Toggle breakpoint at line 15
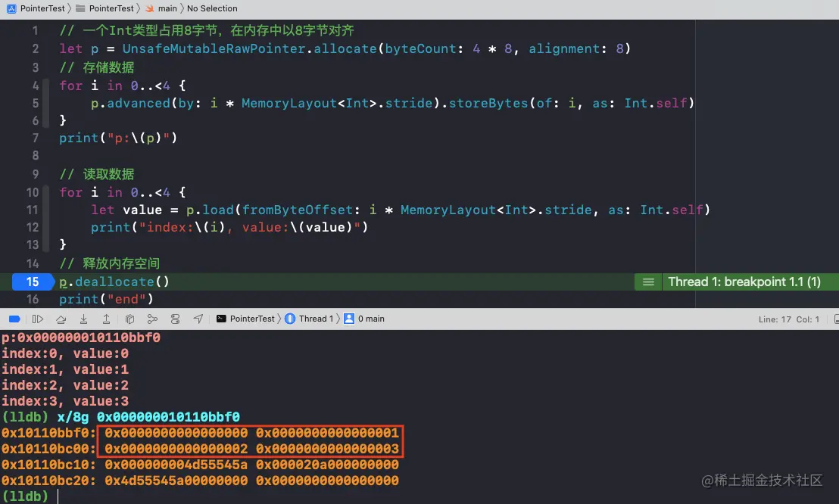 tap(33, 282)
